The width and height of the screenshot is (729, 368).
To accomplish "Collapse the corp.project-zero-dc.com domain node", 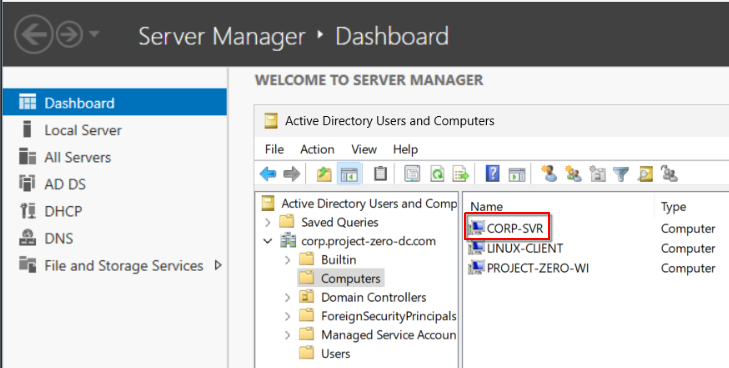I will pyautogui.click(x=268, y=241).
